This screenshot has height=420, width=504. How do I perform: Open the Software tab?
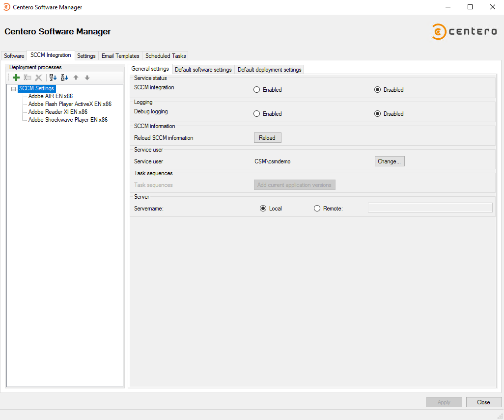point(14,56)
